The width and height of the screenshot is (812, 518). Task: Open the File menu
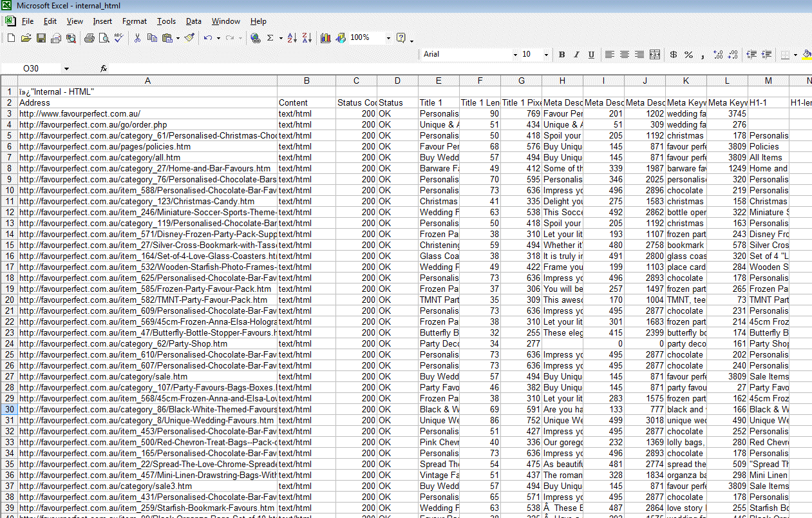(28, 21)
